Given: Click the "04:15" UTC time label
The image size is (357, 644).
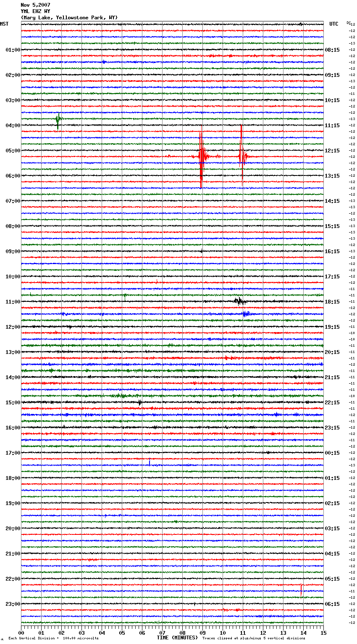Looking at the screenshot, I should [332, 554].
